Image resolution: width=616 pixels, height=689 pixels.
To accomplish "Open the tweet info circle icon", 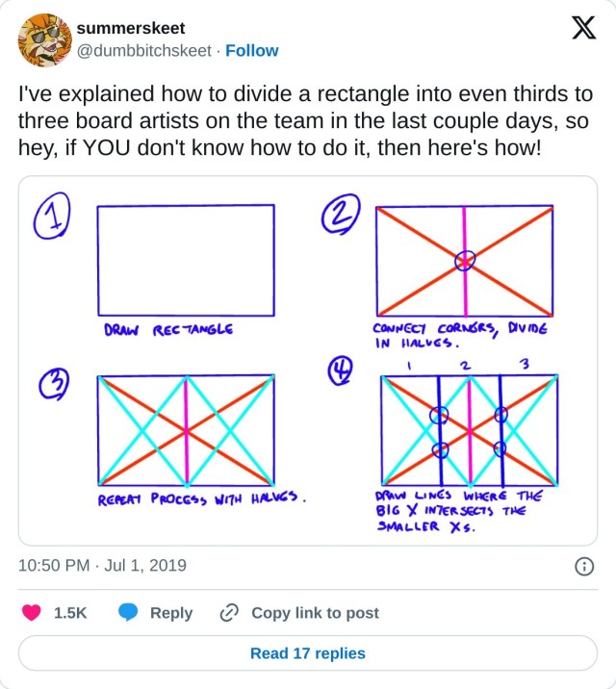I will pyautogui.click(x=583, y=566).
